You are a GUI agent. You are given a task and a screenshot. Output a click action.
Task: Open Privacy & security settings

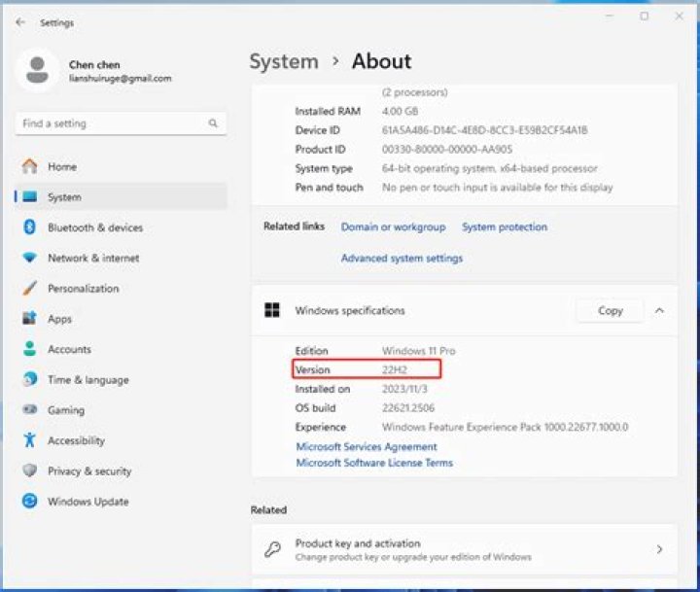pos(121,470)
